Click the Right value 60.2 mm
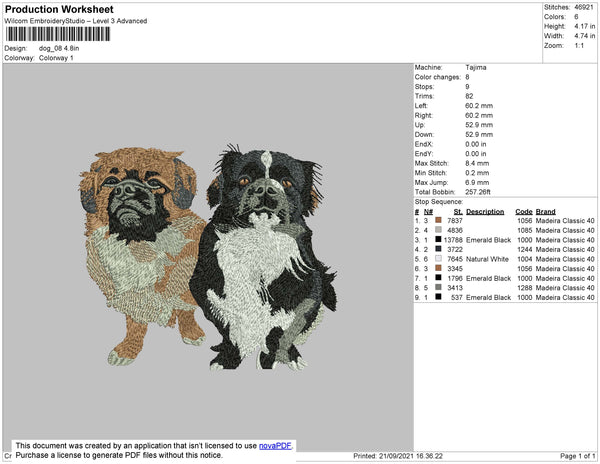The width and height of the screenshot is (600, 464). (x=479, y=115)
